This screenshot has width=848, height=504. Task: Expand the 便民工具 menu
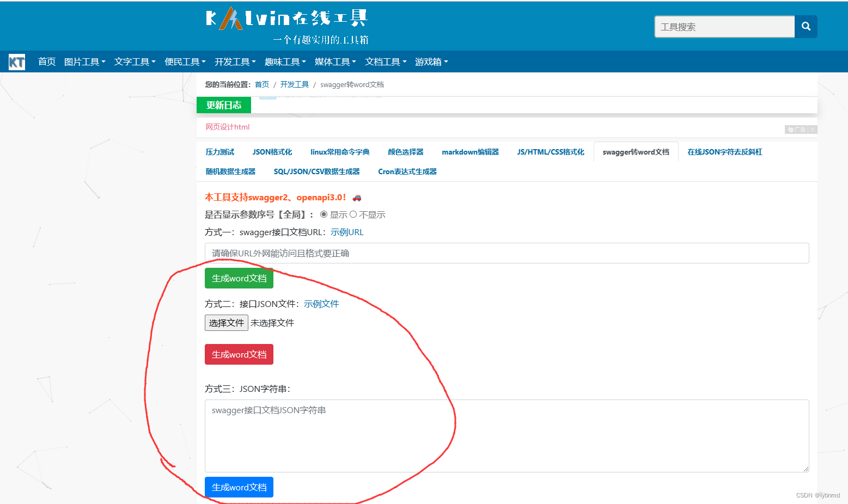pyautogui.click(x=185, y=62)
